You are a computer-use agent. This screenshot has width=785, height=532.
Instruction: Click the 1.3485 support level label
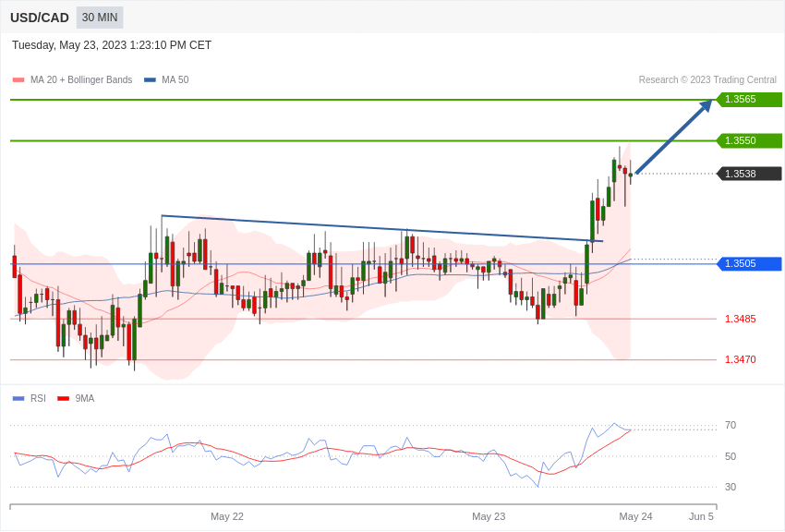tap(741, 319)
